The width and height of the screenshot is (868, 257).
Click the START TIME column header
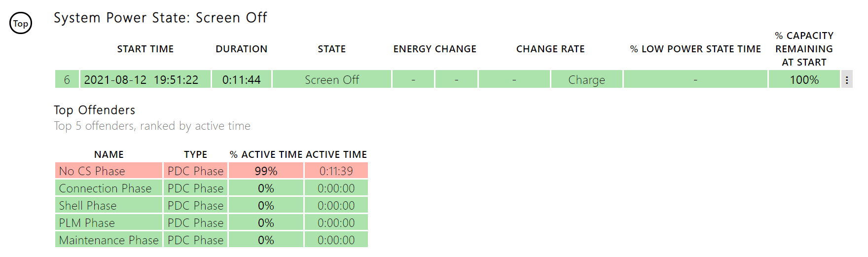click(x=145, y=49)
